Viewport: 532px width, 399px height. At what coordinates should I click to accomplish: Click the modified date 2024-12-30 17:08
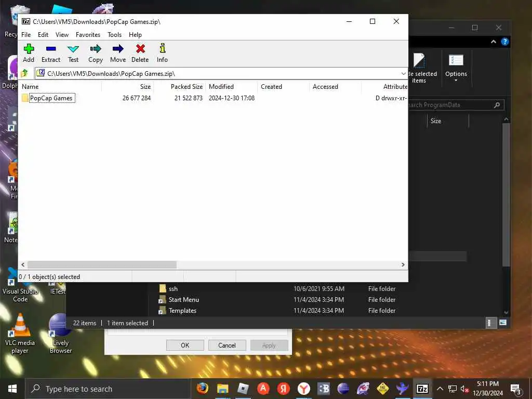pos(231,98)
